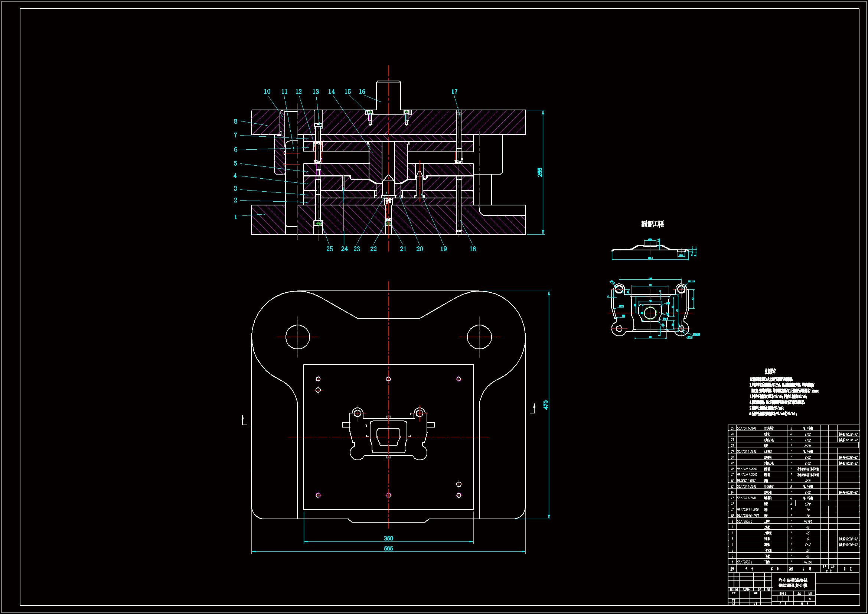Click the 350 dimension text in plan view
Viewport: 868px width, 614px height.
pos(388,538)
